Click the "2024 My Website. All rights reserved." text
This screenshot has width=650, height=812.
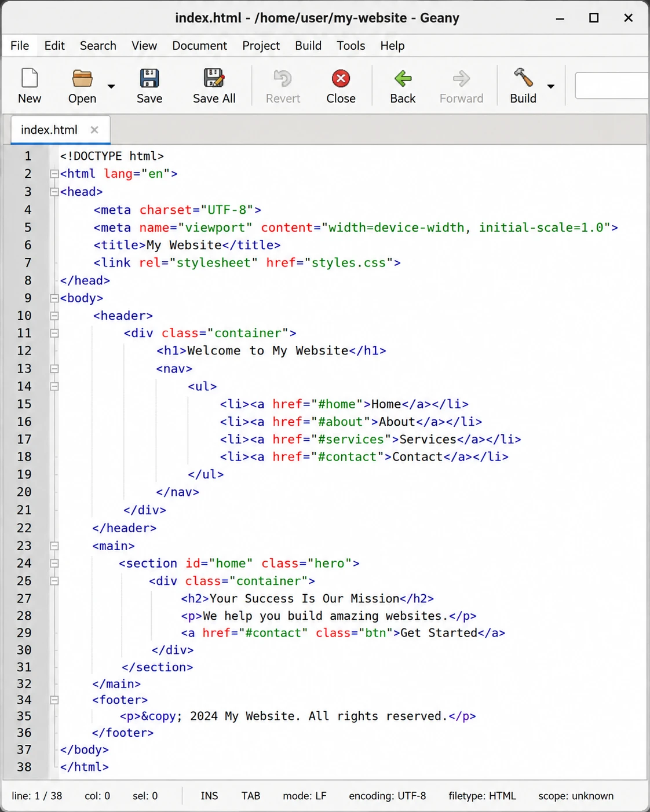(x=319, y=716)
